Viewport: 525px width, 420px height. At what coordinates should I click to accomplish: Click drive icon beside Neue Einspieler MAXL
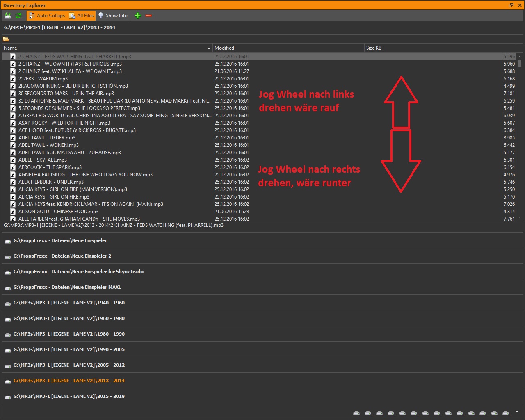coord(7,288)
